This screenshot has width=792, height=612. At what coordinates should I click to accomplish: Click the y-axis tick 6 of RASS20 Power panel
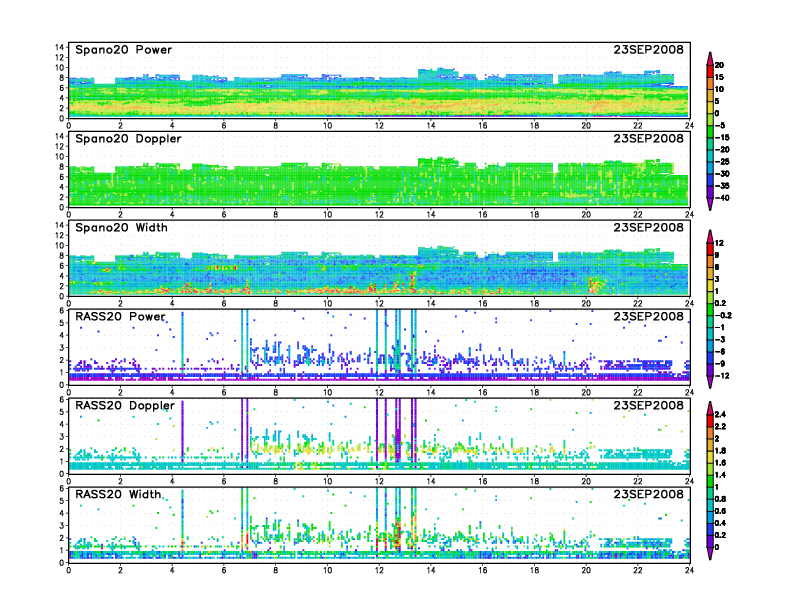tap(62, 310)
